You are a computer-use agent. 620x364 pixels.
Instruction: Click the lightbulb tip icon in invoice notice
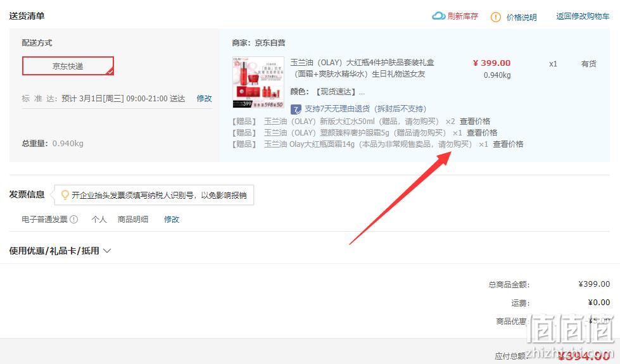pyautogui.click(x=65, y=195)
